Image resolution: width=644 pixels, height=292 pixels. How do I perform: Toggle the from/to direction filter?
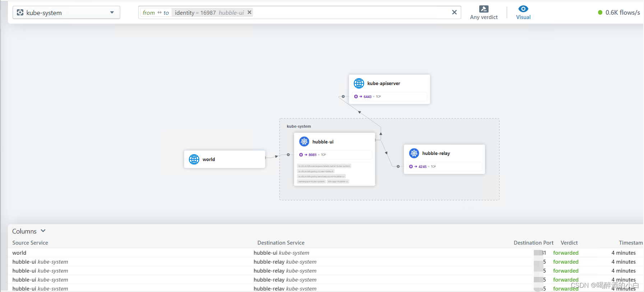[x=156, y=13]
